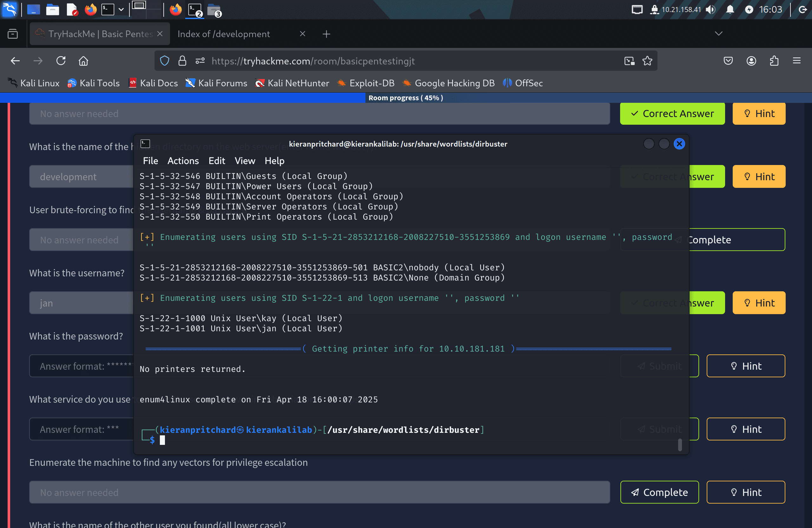The width and height of the screenshot is (812, 528).
Task: Open Firefox hamburger application menu
Action: pyautogui.click(x=797, y=61)
